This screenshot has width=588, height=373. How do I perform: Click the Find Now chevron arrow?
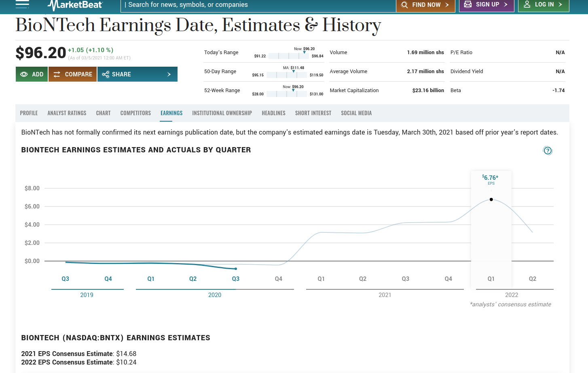[447, 5]
